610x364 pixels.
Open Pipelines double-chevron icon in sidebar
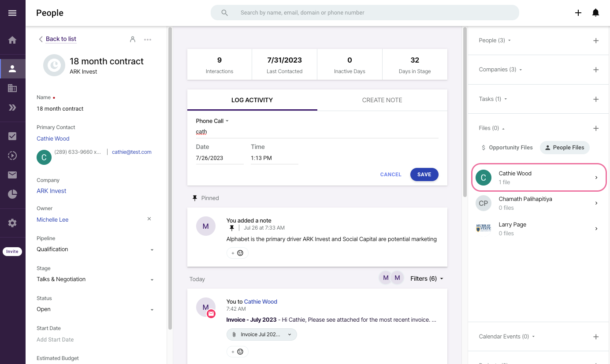coord(12,108)
